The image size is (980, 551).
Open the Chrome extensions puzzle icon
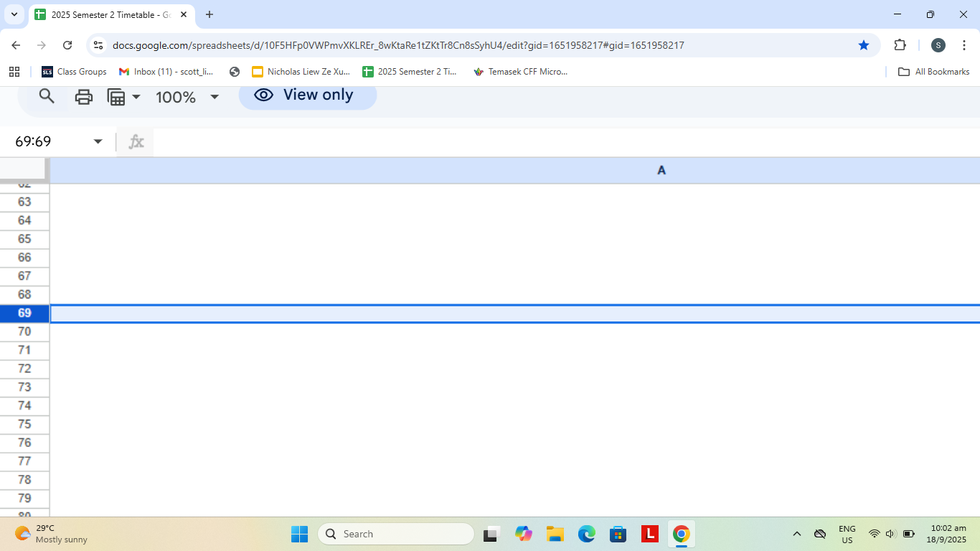pyautogui.click(x=900, y=45)
